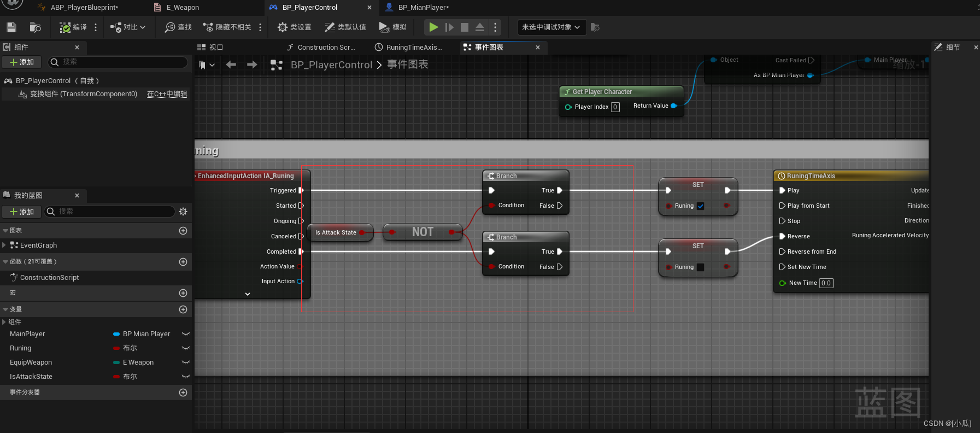The height and width of the screenshot is (433, 980).
Task: Open the RuningTimeAxis timeline tab
Action: point(408,48)
